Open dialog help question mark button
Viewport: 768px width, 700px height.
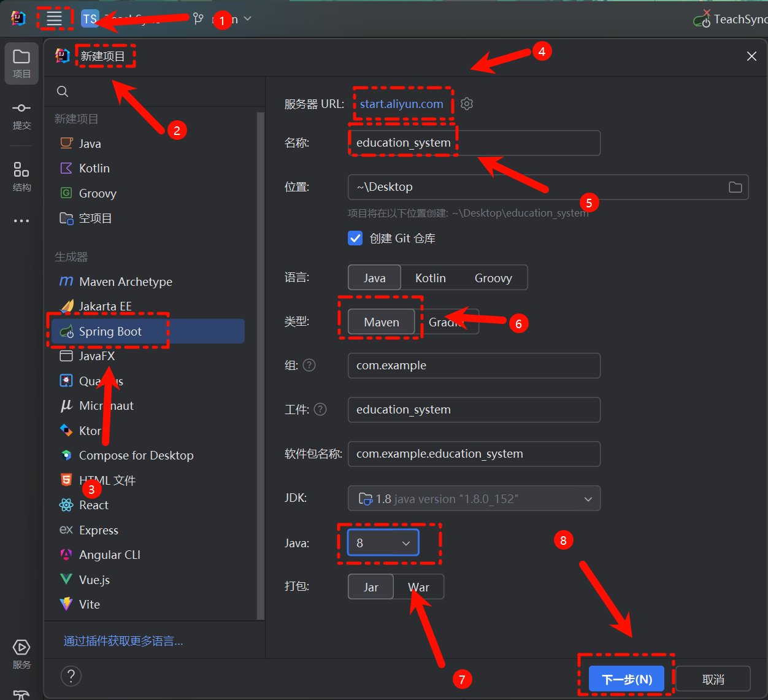tap(71, 676)
